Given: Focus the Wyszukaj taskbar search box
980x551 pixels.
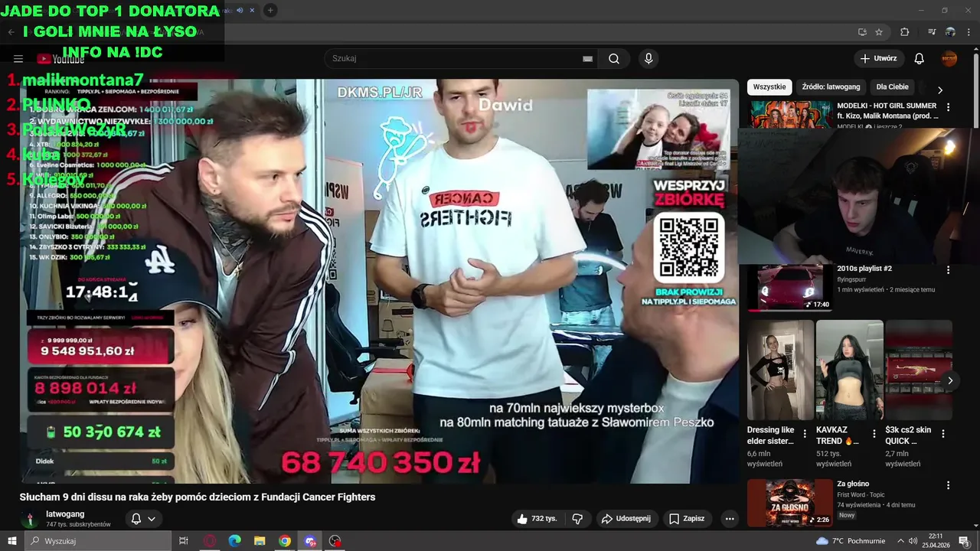Looking at the screenshot, I should pos(98,541).
